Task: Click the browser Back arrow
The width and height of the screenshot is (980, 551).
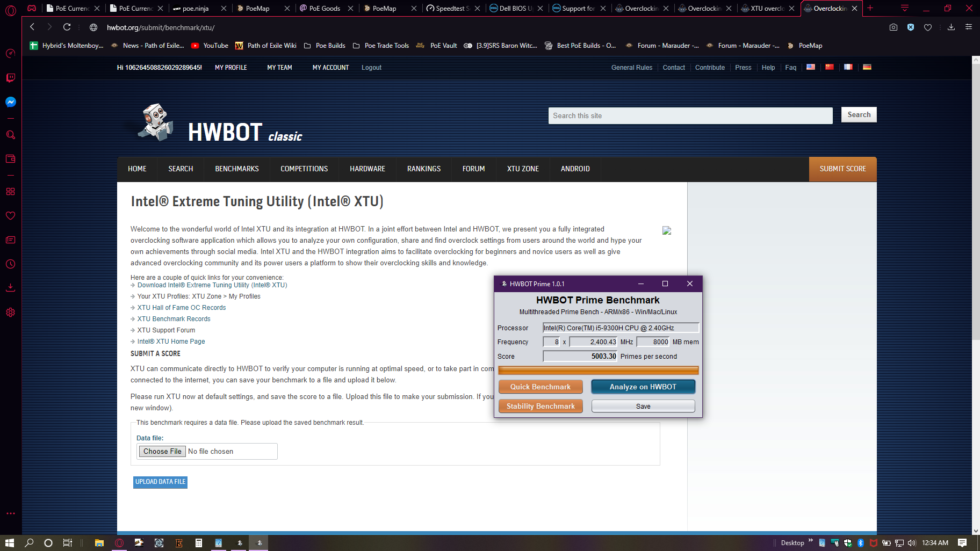Action: pyautogui.click(x=32, y=27)
